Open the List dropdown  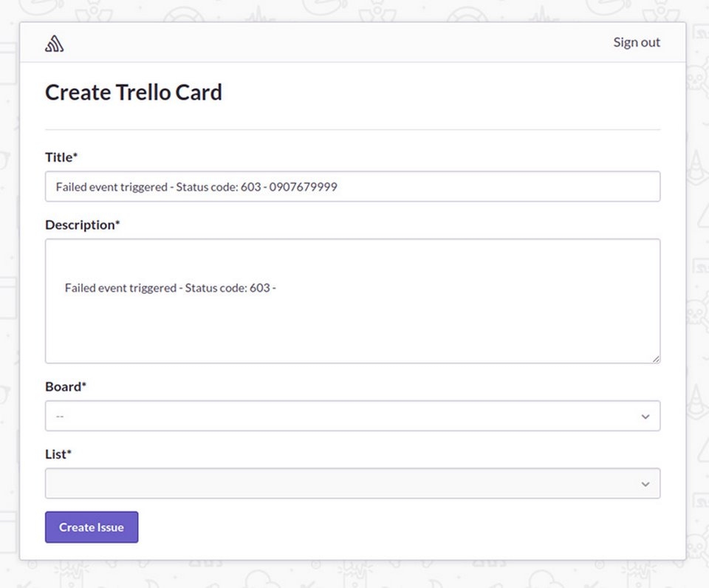(x=352, y=483)
